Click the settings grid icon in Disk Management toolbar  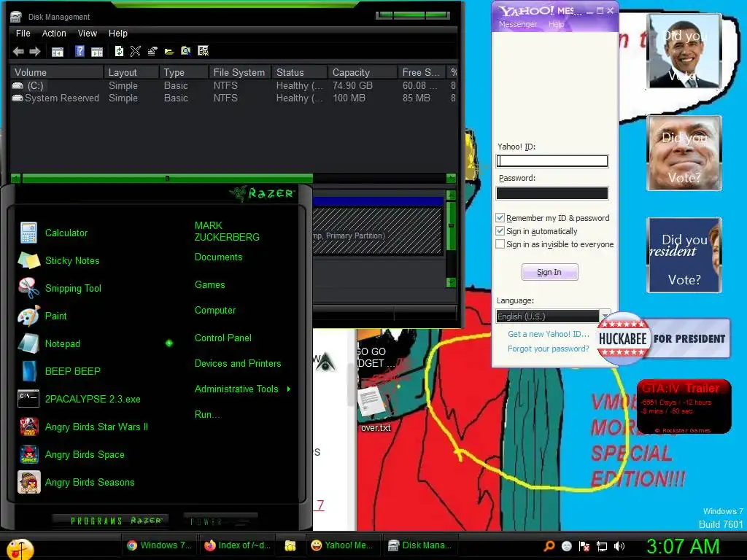[x=203, y=51]
